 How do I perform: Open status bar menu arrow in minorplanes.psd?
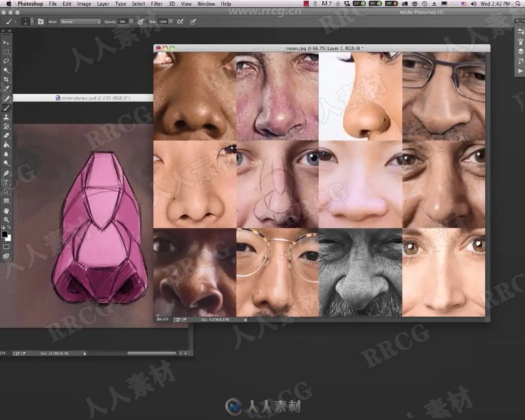point(85,353)
